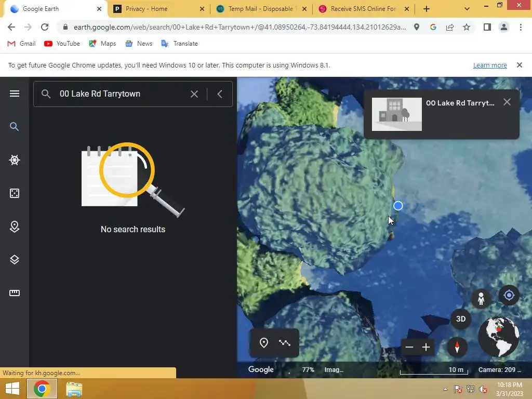Screen dimensions: 532x399
Task: Show hidden tray icons arrow
Action: (445, 389)
